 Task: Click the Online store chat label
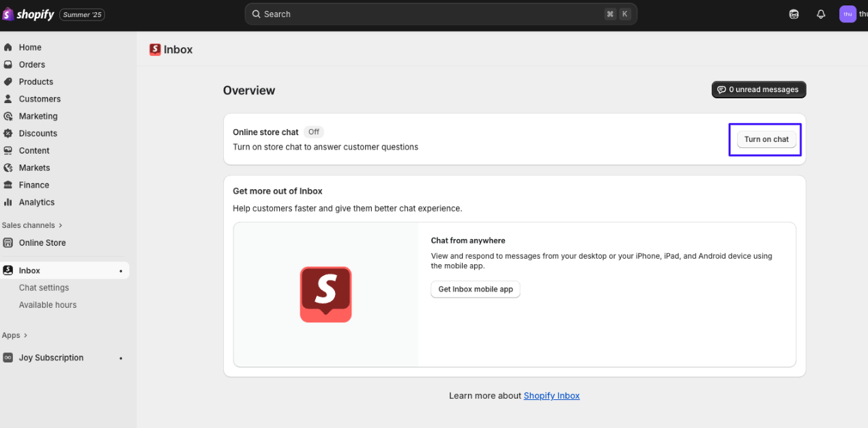point(265,132)
